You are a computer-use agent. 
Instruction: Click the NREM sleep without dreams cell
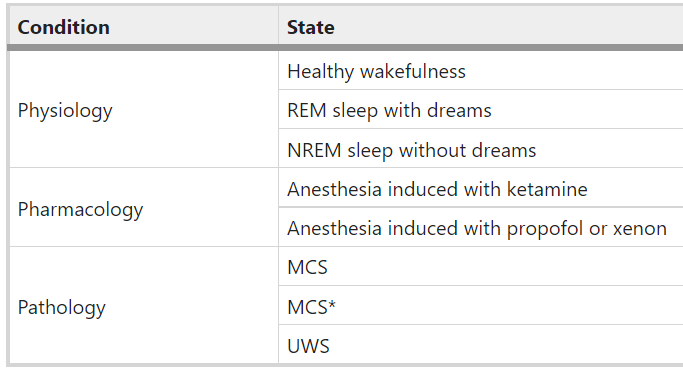tap(481, 148)
